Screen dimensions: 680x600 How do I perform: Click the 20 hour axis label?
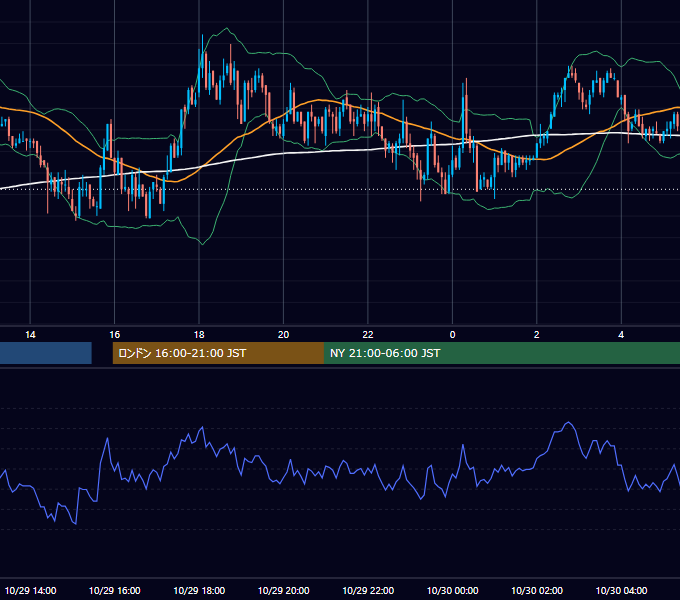tap(283, 335)
